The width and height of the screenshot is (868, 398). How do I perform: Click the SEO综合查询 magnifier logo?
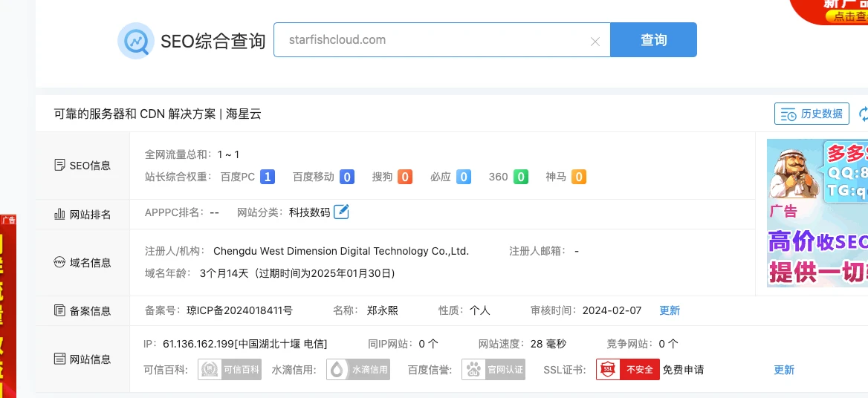click(136, 41)
